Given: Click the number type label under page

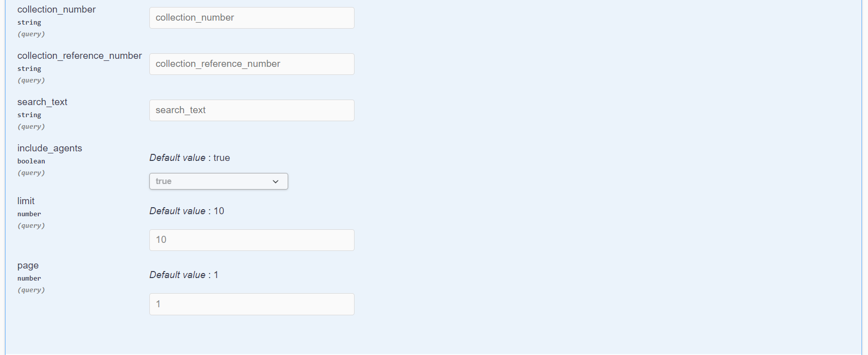Looking at the screenshot, I should click(x=29, y=279).
